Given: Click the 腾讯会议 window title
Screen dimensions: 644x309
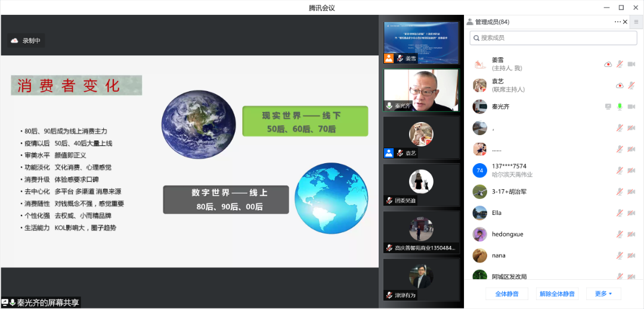Looking at the screenshot, I should pos(322,7).
